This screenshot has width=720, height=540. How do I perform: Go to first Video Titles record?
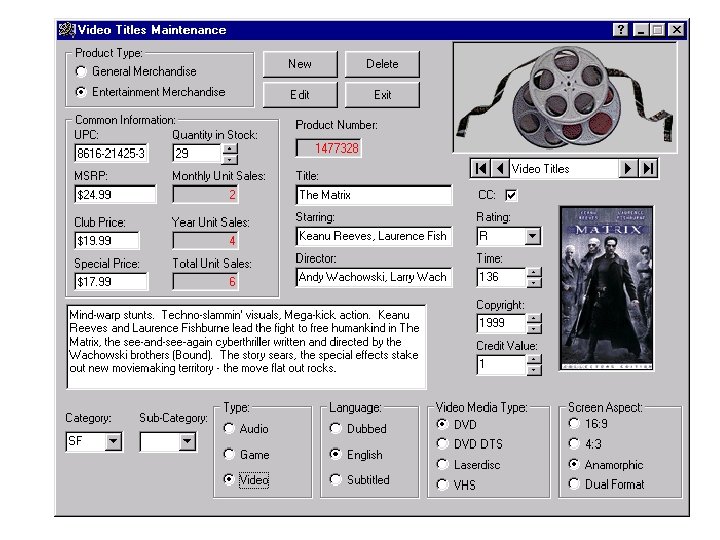(x=481, y=169)
